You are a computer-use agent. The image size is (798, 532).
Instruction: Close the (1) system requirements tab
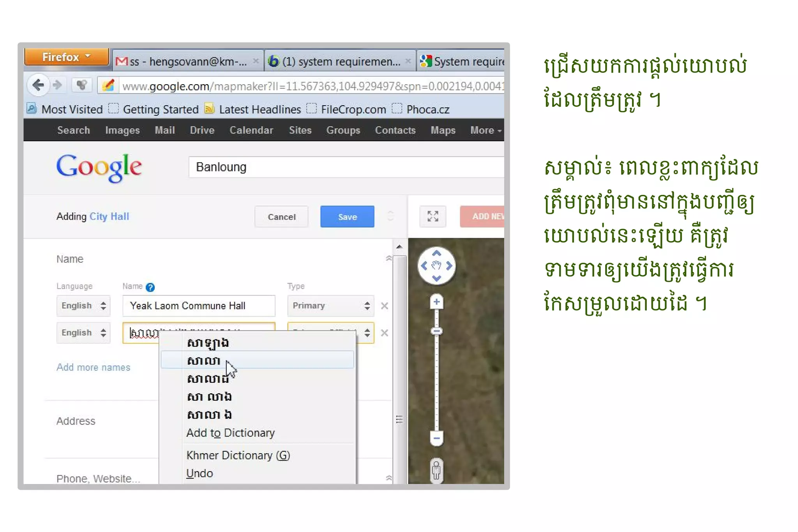point(408,61)
